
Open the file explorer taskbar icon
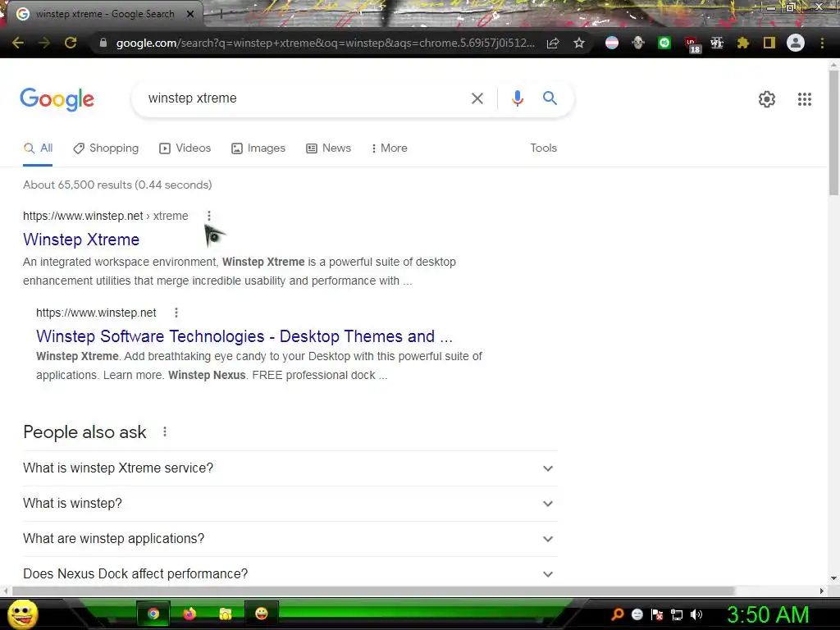click(226, 614)
